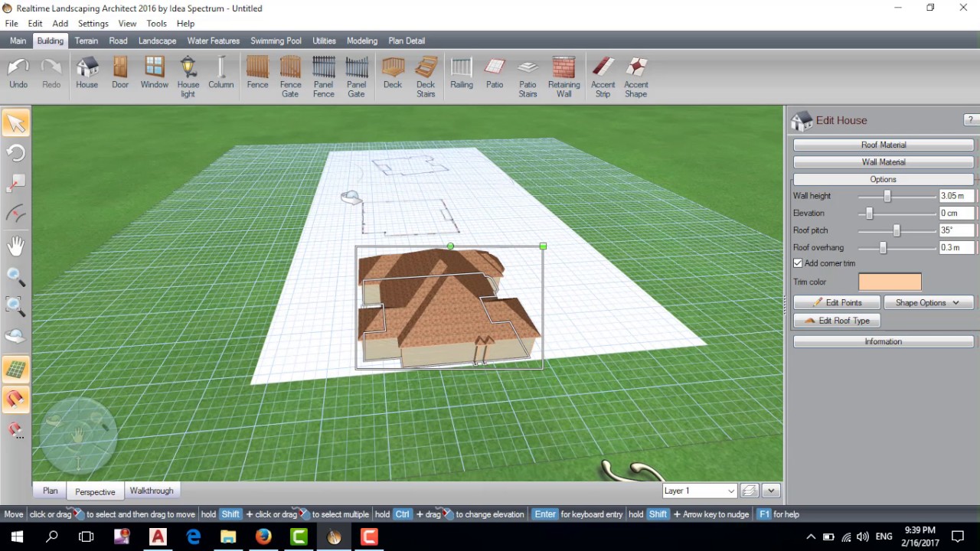Choose the Panel Gate tool

(356, 77)
